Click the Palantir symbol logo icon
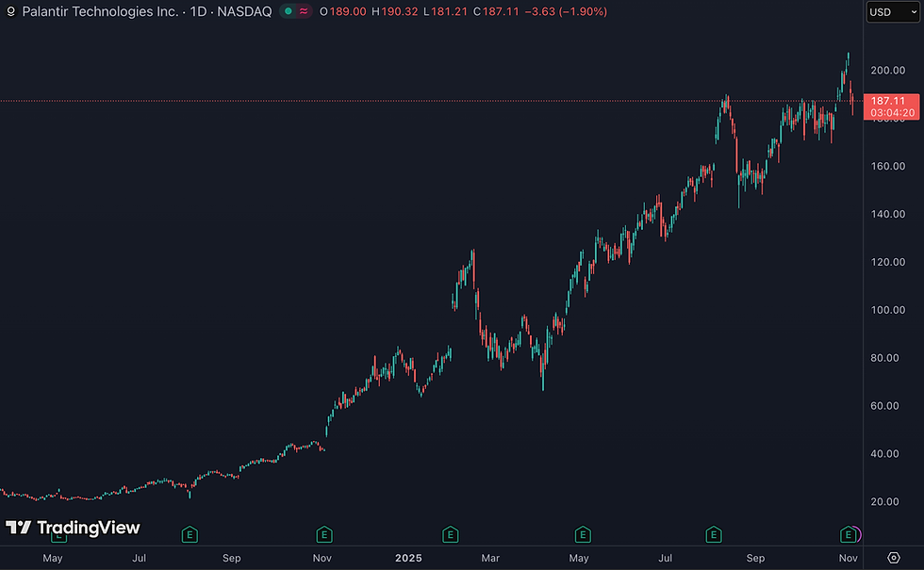 click(10, 11)
